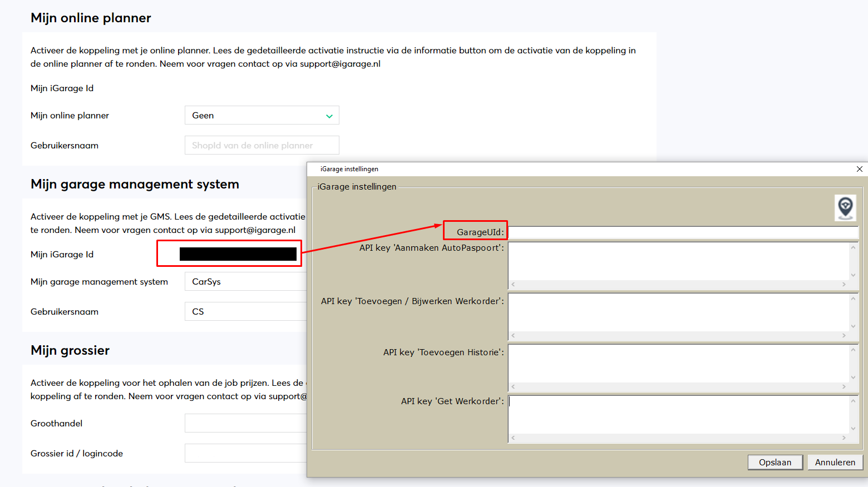This screenshot has width=868, height=487.
Task: Cancel the dialog with Annuleren
Action: [x=835, y=462]
